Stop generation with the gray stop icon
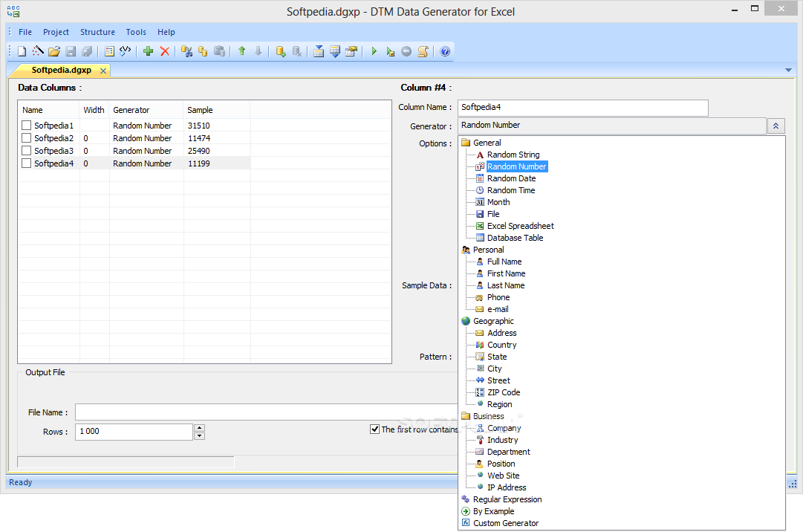Screen dimensions: 803x532 (406, 51)
